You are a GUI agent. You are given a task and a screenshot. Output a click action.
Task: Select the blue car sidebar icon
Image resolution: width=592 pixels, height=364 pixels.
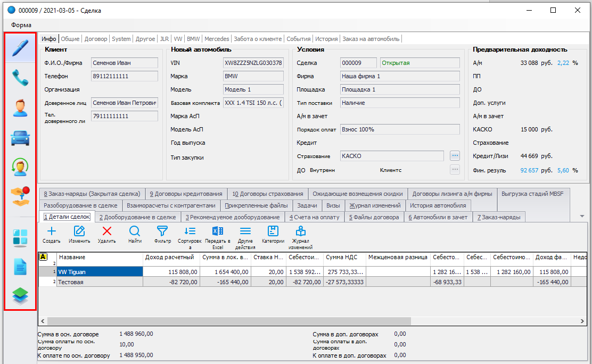[x=20, y=138]
